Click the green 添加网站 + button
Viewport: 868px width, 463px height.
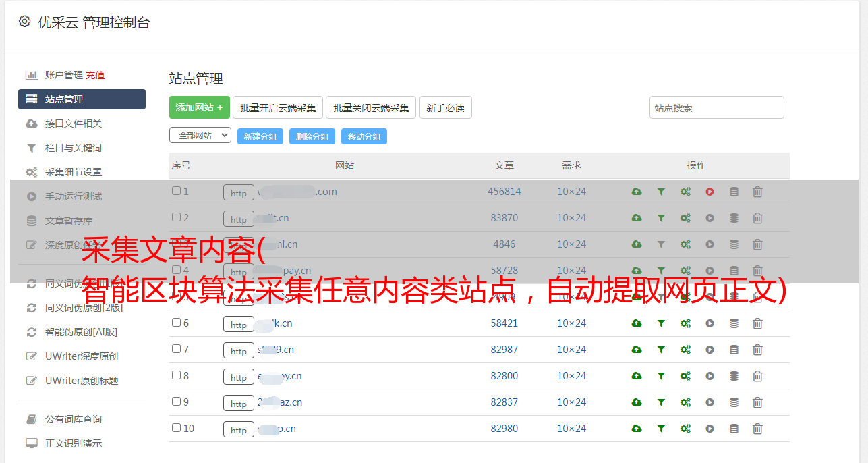(x=200, y=107)
